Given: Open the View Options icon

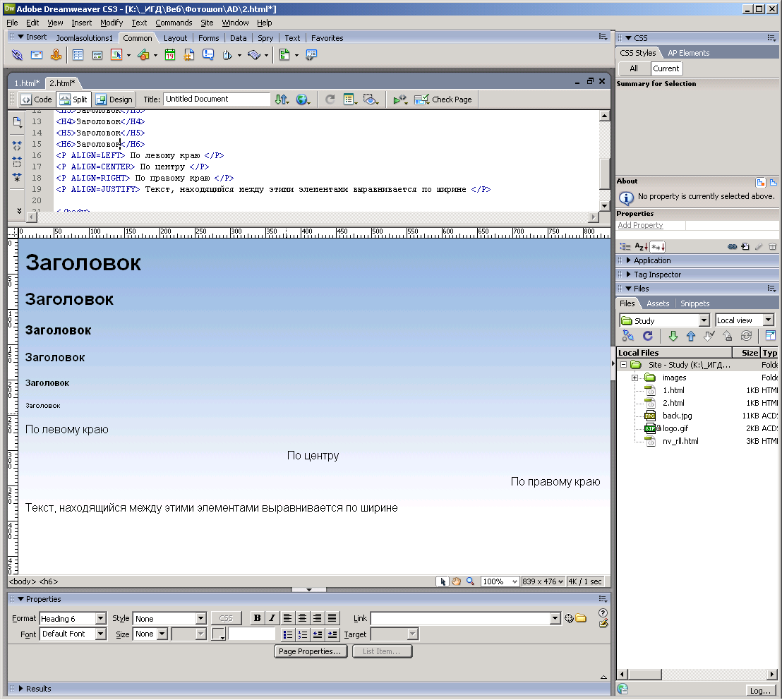Looking at the screenshot, I should click(349, 99).
